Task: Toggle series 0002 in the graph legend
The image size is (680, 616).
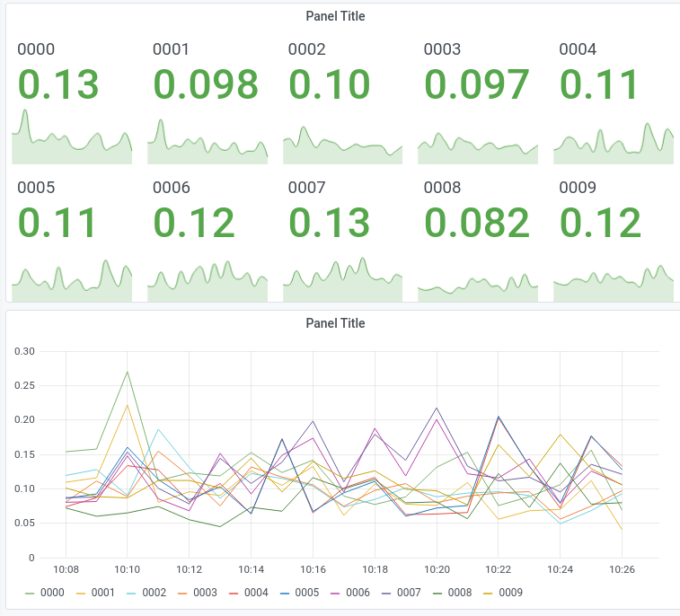Action: pos(146,592)
